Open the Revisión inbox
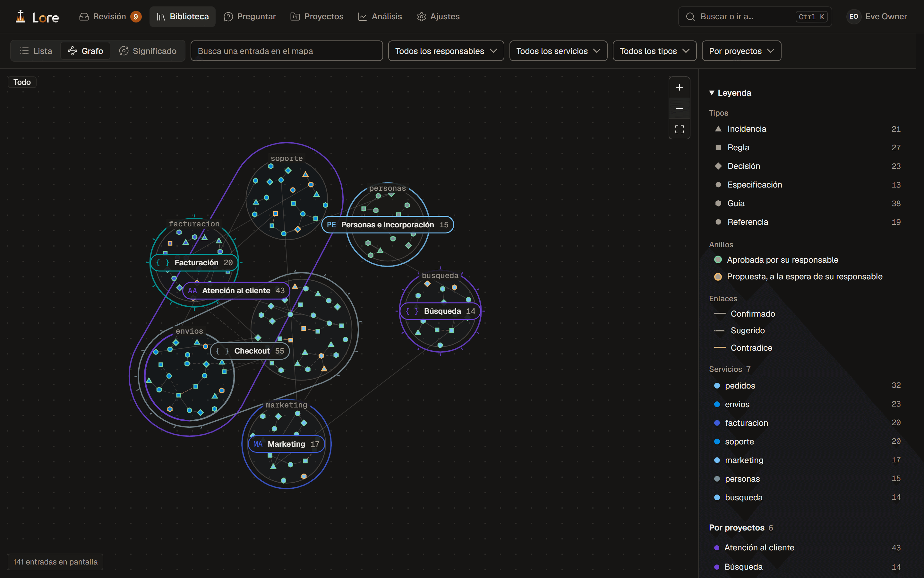Viewport: 924px width, 578px height. 110,16
